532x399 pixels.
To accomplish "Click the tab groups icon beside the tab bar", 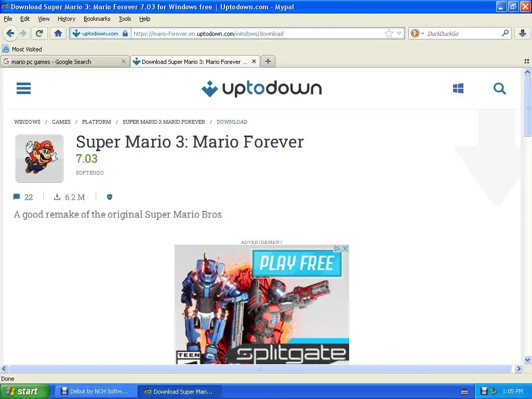I will (x=527, y=61).
